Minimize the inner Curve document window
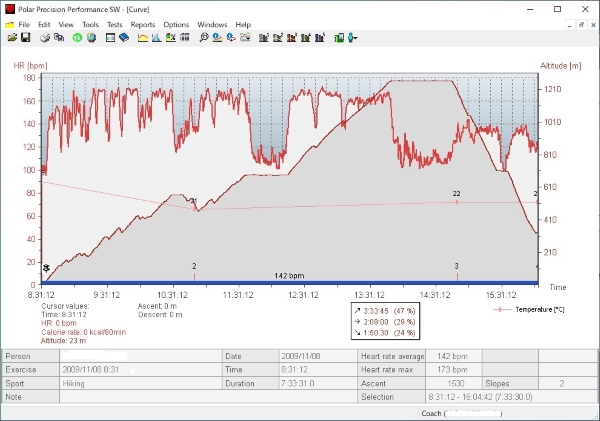 point(570,25)
